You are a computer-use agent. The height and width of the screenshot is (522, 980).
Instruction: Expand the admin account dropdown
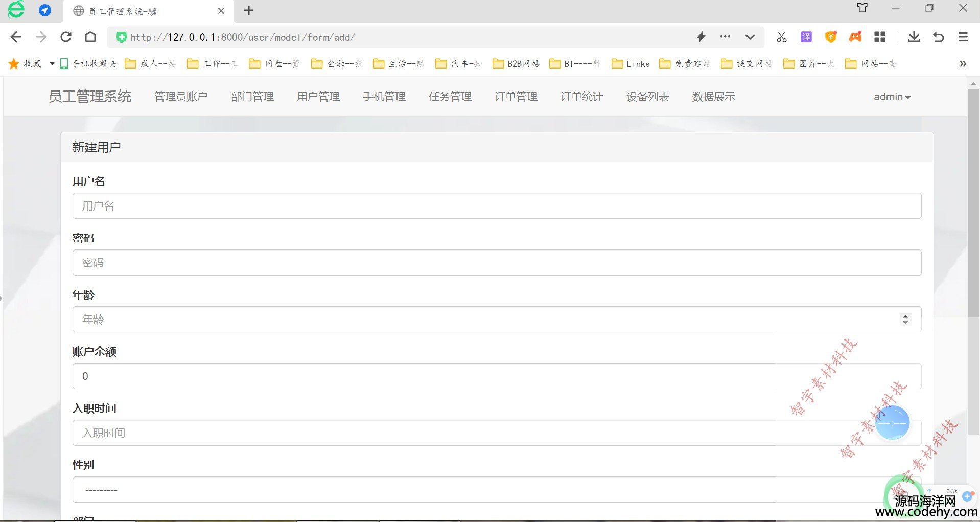[892, 97]
